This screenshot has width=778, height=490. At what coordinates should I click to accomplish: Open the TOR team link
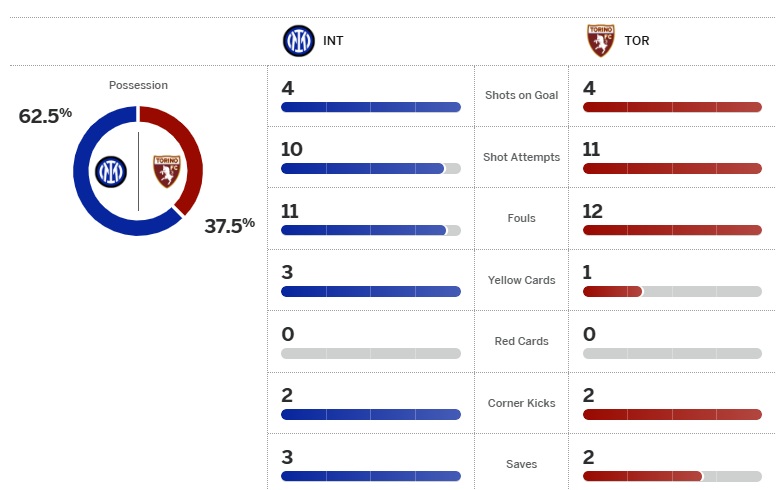[636, 41]
